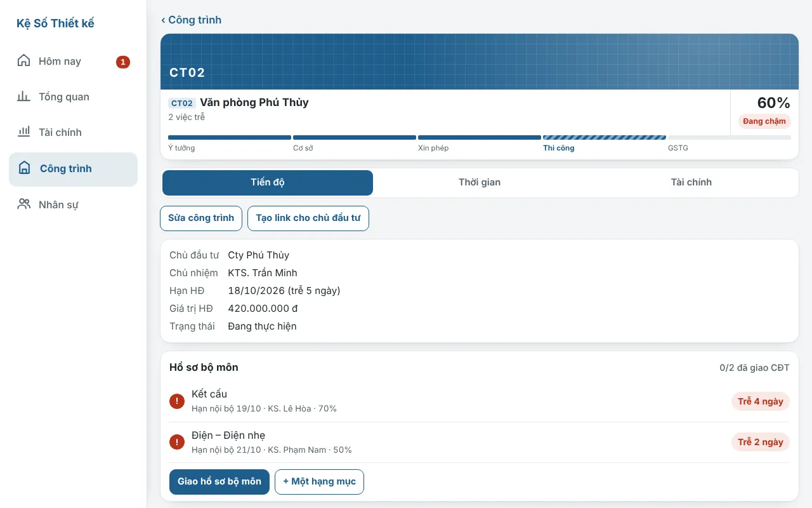
Task: Click the 2 việc trễ text
Action: tap(187, 117)
